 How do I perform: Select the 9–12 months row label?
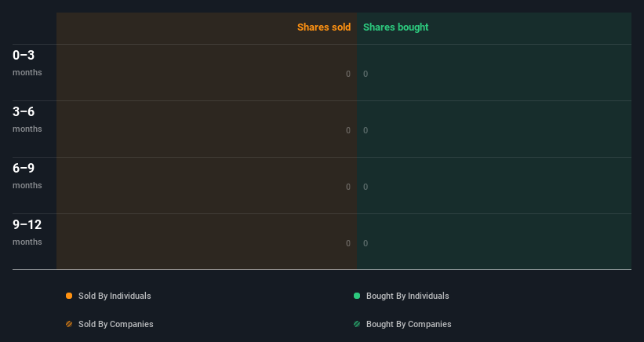click(27, 232)
